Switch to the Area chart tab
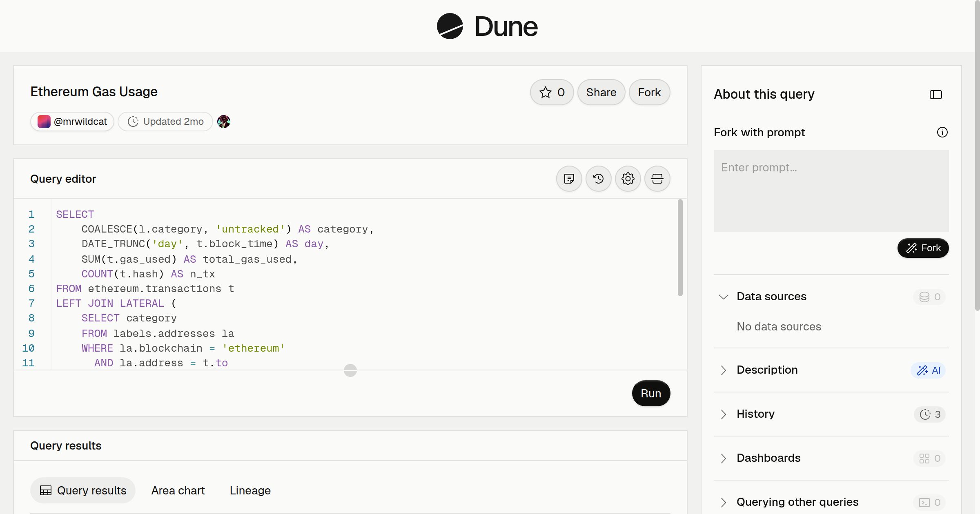The width and height of the screenshot is (980, 514). pos(178,490)
